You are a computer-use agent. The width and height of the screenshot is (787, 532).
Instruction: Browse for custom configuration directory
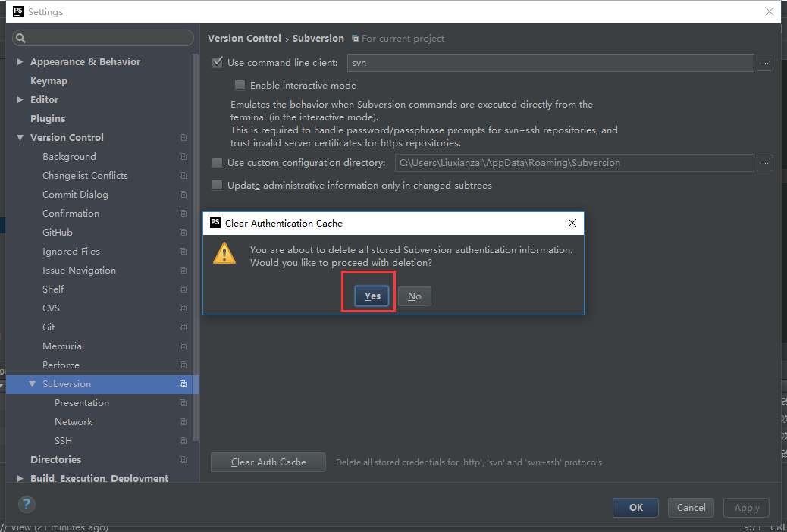pos(765,163)
